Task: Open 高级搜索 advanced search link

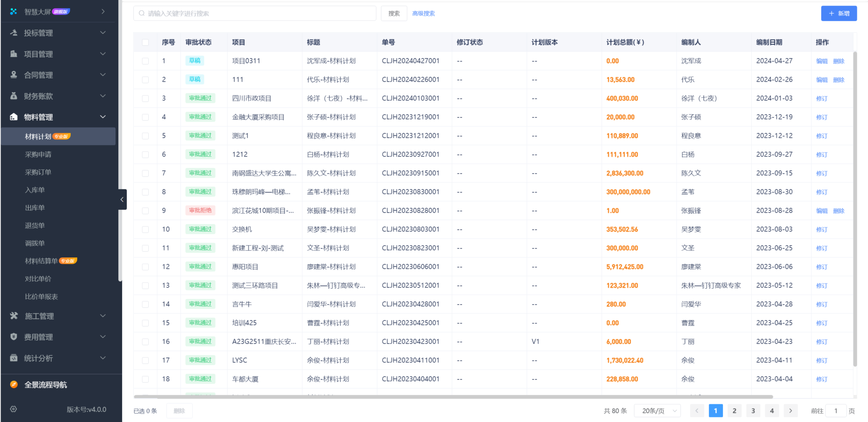Action: click(x=423, y=13)
